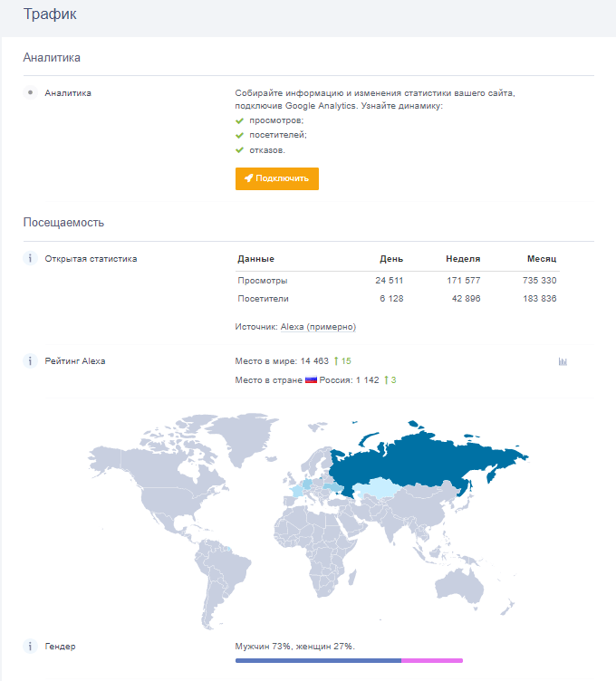Open the Alexa source link

[x=292, y=327]
